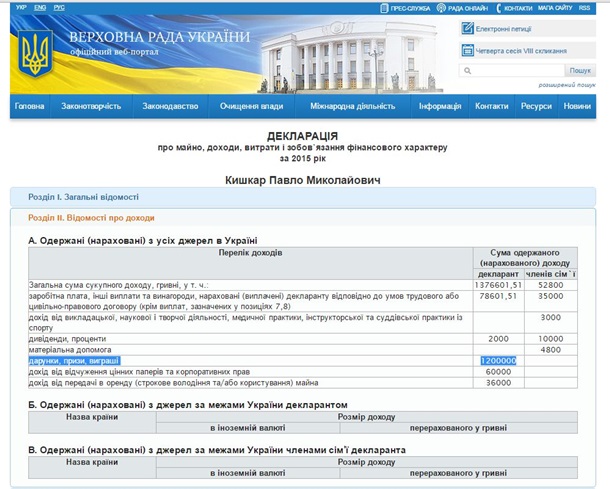Switch language to УКР
610x489 pixels.
(21, 7)
